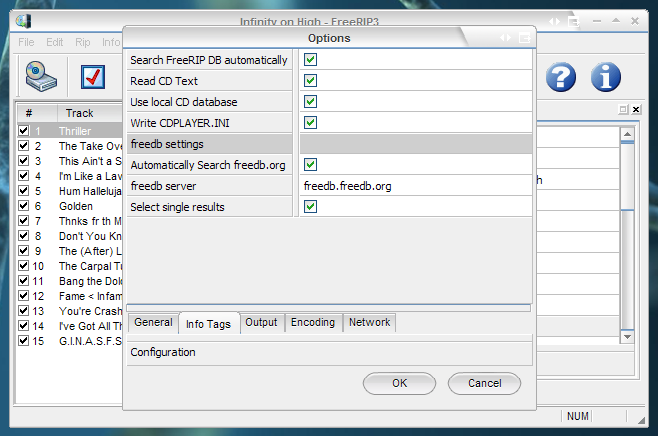Click the side panel scrollbar up arrow
The image size is (658, 436).
[x=627, y=134]
